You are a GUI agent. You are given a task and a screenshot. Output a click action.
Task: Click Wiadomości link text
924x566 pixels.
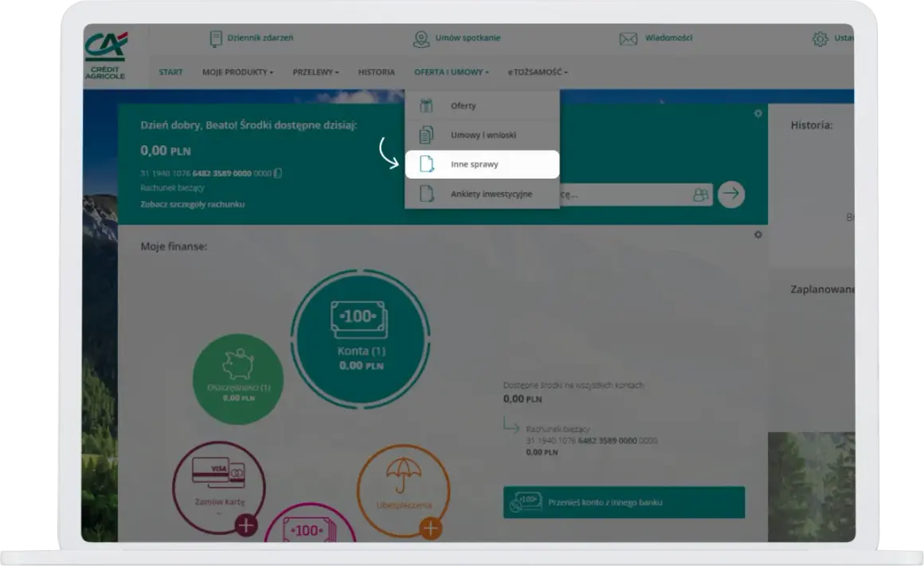(669, 37)
